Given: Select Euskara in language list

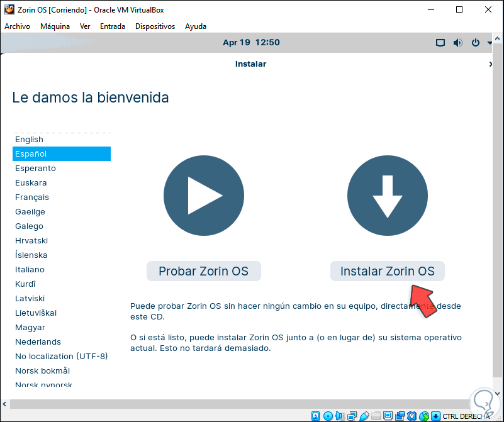Looking at the screenshot, I should click(x=62, y=183).
